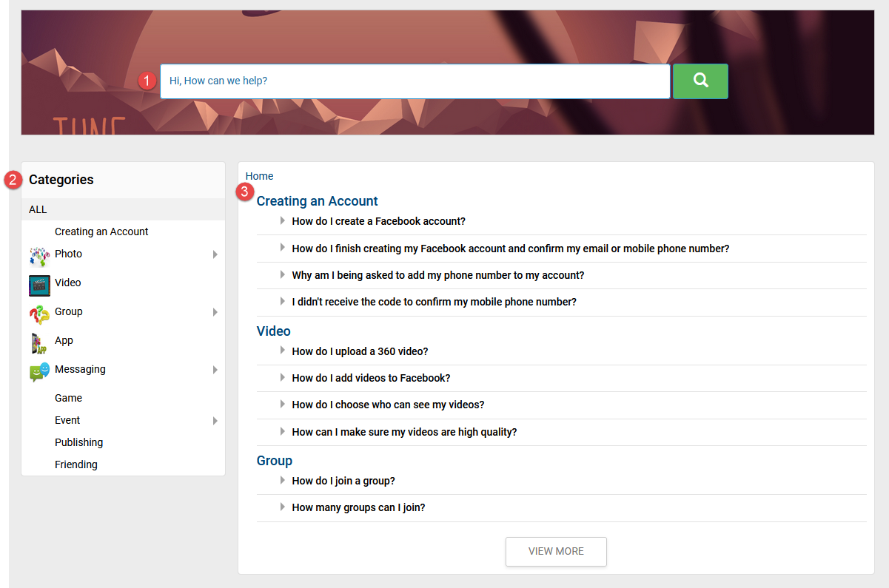
Task: Open the Video section heading link
Action: click(x=274, y=331)
